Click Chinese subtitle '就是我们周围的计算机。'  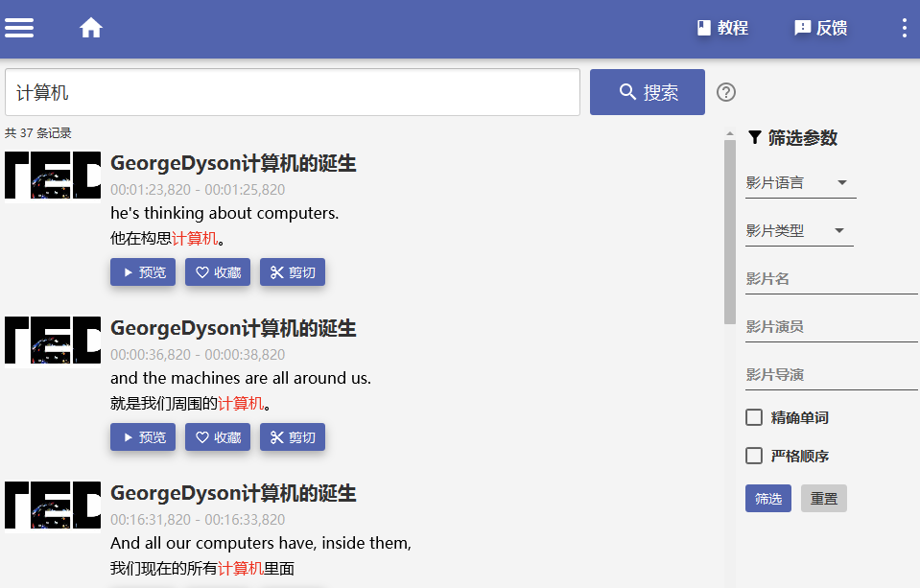[x=191, y=404]
